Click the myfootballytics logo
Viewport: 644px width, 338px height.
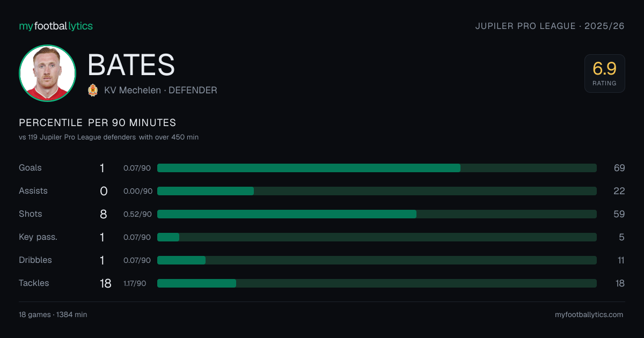click(x=56, y=26)
